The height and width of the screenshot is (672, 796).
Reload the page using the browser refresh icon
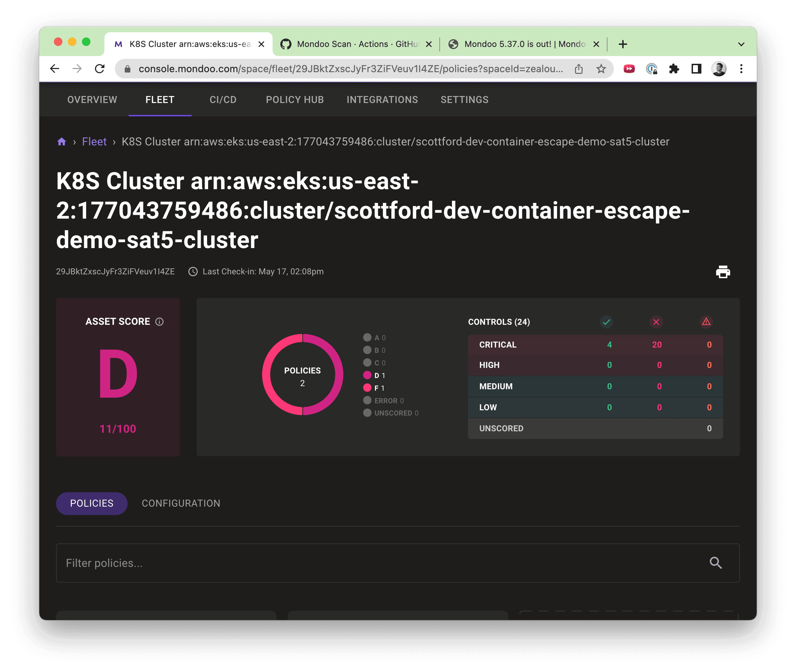point(100,69)
